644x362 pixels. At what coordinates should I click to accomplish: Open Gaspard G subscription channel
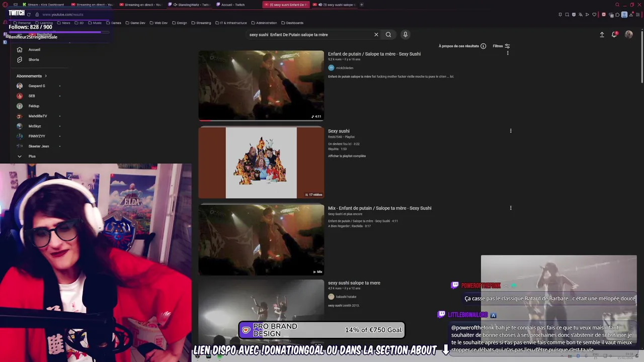click(x=37, y=86)
